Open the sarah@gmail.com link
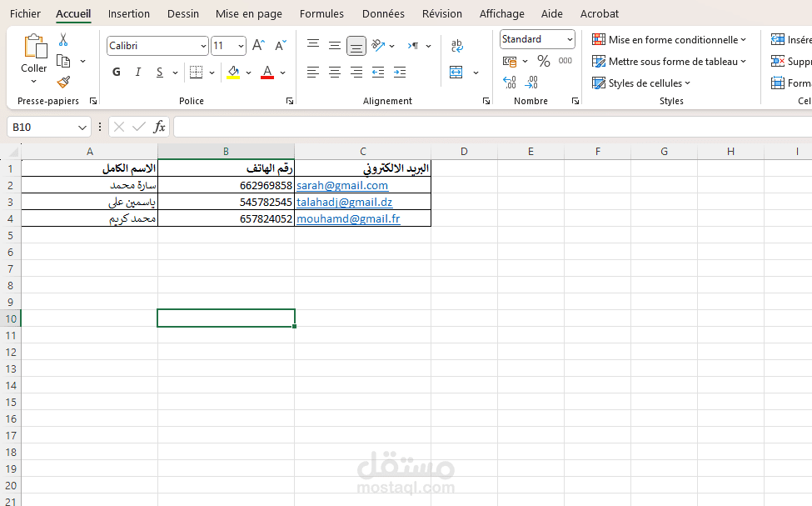 coord(342,186)
